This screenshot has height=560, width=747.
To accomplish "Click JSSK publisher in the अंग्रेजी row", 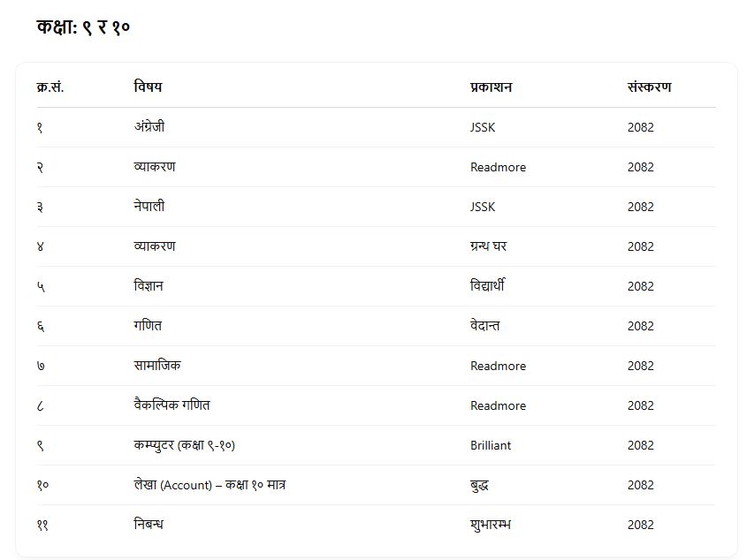I will (483, 127).
